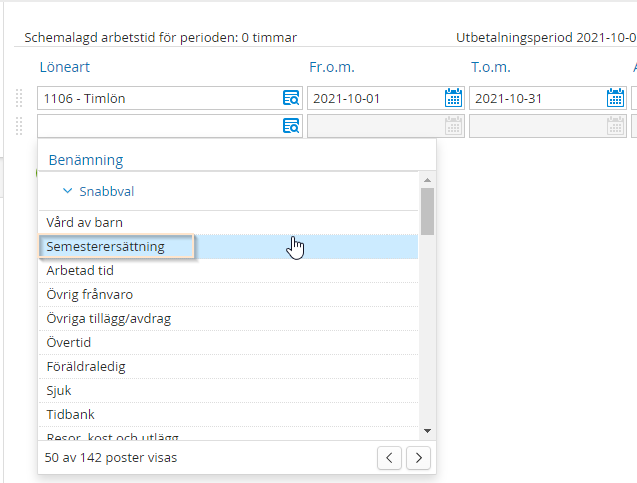Open calendar for 2021-10-01 date field

pyautogui.click(x=453, y=98)
